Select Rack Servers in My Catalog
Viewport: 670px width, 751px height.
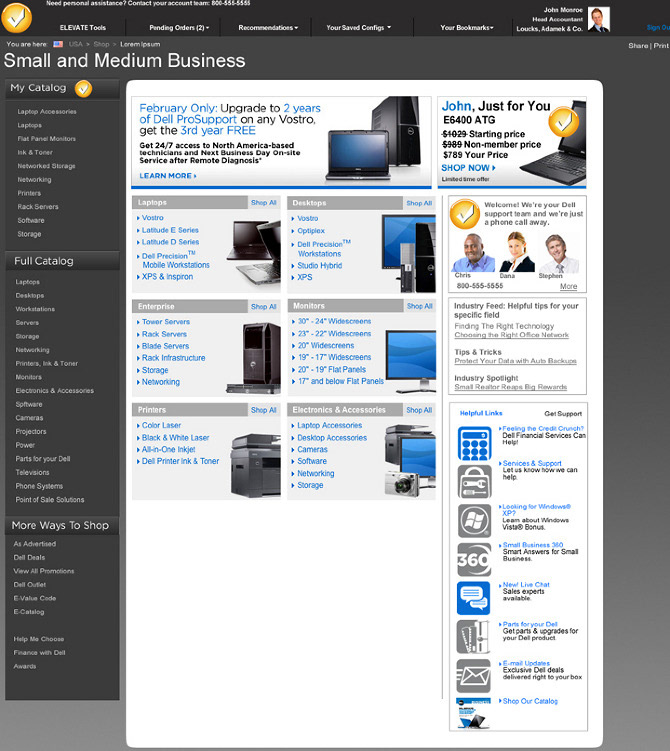[x=38, y=207]
